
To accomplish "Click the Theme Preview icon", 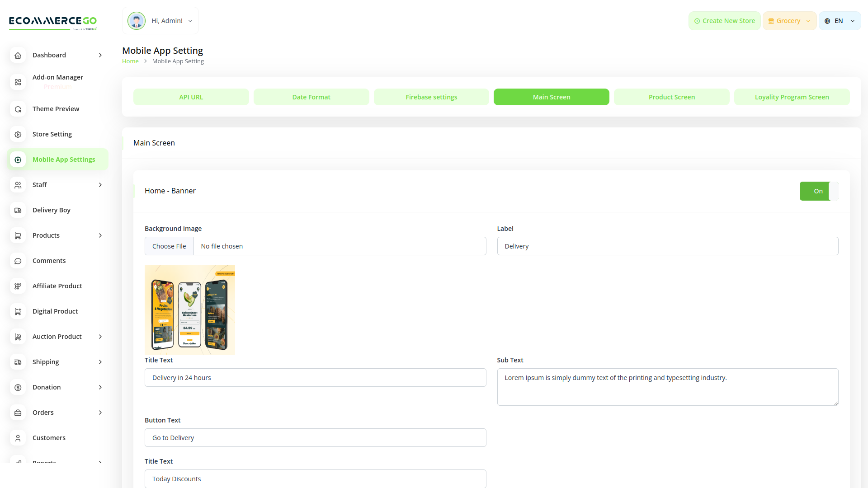I will tap(18, 109).
